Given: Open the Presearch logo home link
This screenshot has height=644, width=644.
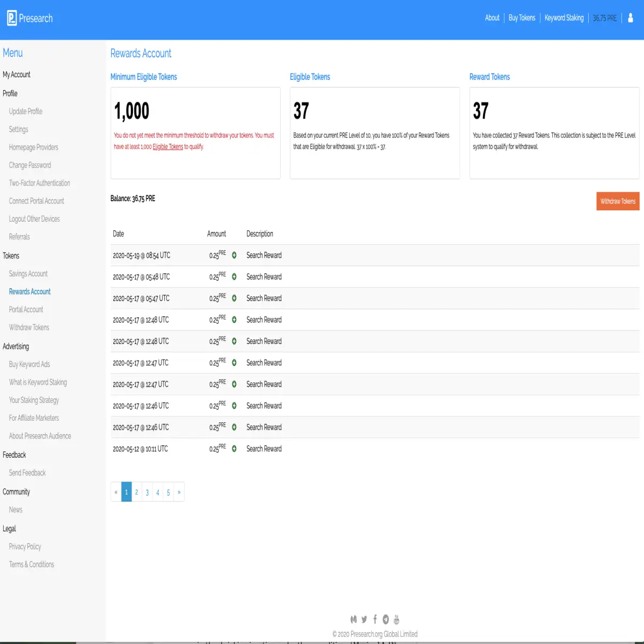Looking at the screenshot, I should (30, 18).
